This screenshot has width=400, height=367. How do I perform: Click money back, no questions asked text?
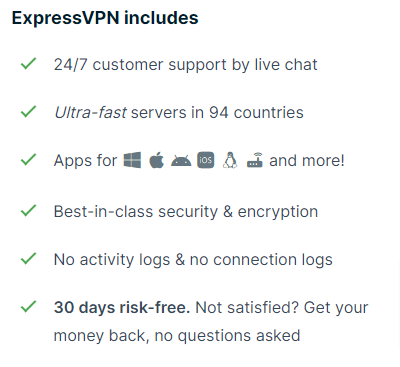click(x=177, y=336)
